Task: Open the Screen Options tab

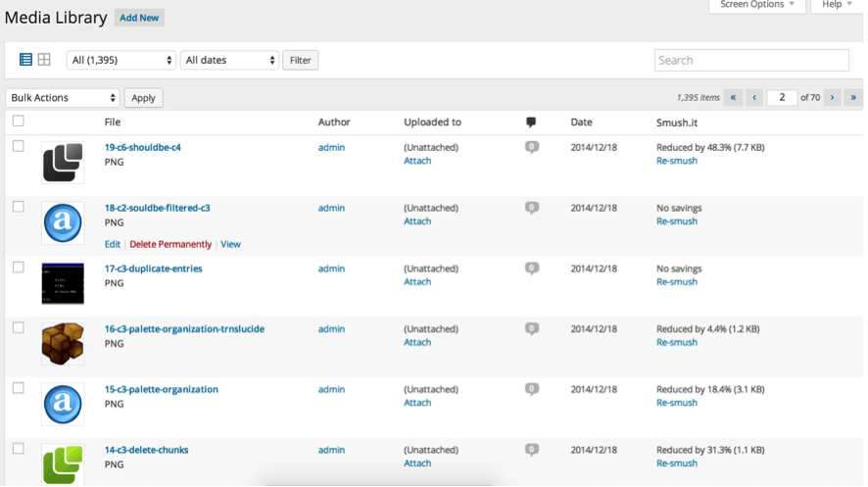Action: pyautogui.click(x=757, y=5)
